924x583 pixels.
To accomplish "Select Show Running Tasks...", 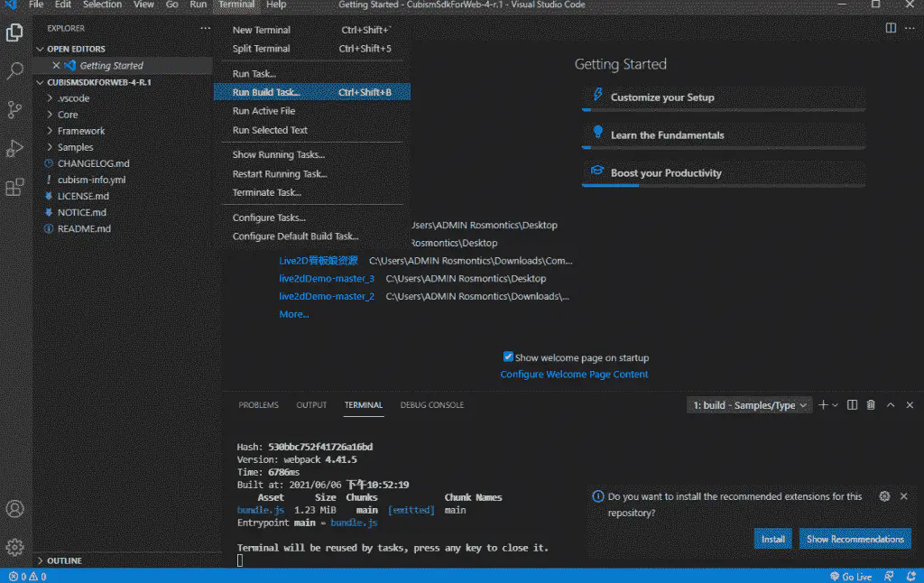I will (x=311, y=154).
